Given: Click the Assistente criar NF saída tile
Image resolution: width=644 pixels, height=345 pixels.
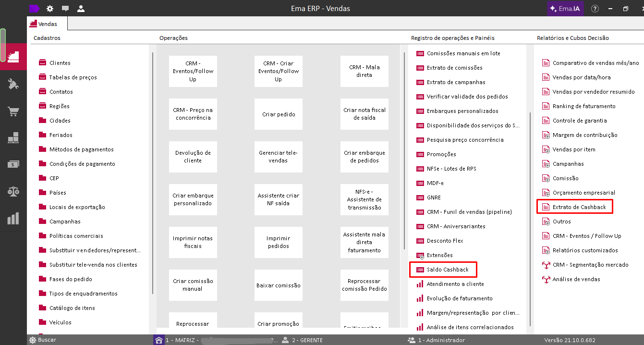Looking at the screenshot, I should point(279,199).
